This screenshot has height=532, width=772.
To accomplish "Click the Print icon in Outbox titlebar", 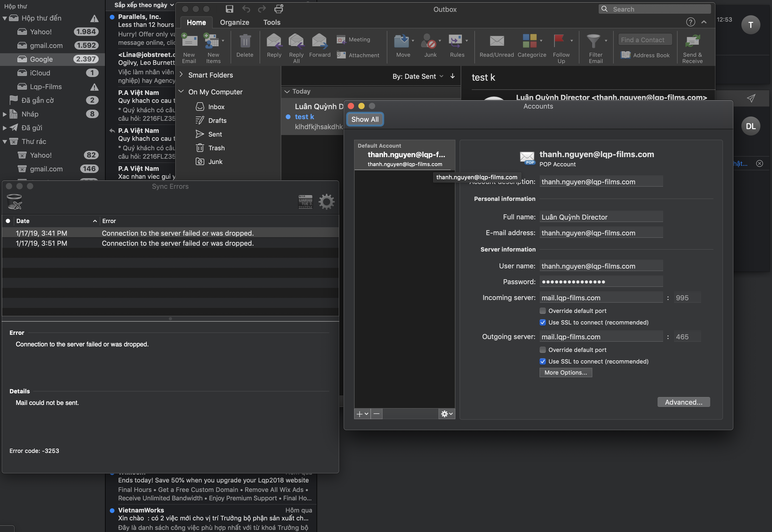I will point(279,9).
